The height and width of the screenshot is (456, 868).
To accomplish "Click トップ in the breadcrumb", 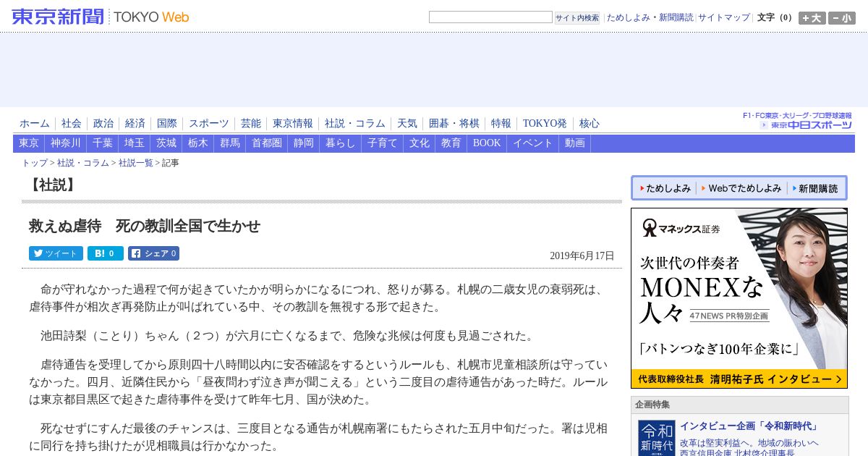I will pyautogui.click(x=35, y=163).
